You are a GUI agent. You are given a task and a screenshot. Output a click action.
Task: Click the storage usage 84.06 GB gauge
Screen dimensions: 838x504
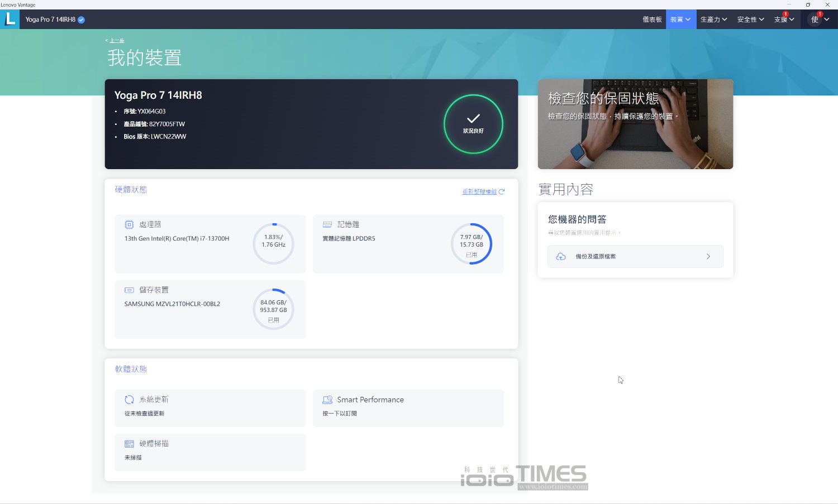point(273,309)
